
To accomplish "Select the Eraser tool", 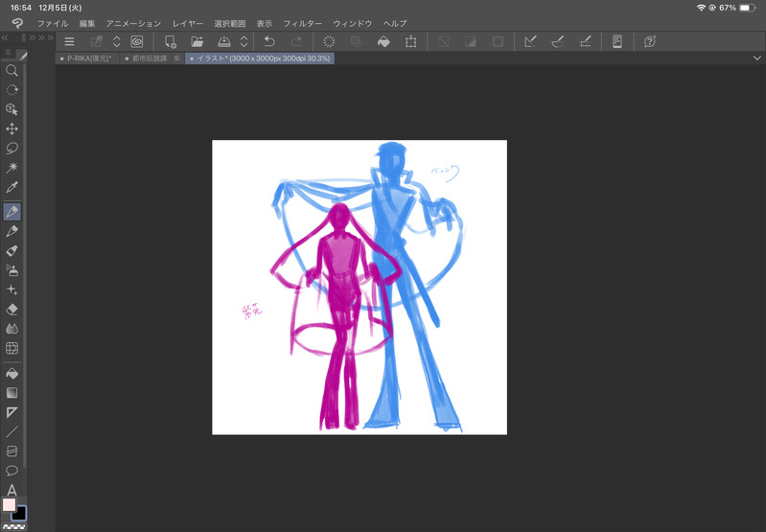I will (12, 310).
